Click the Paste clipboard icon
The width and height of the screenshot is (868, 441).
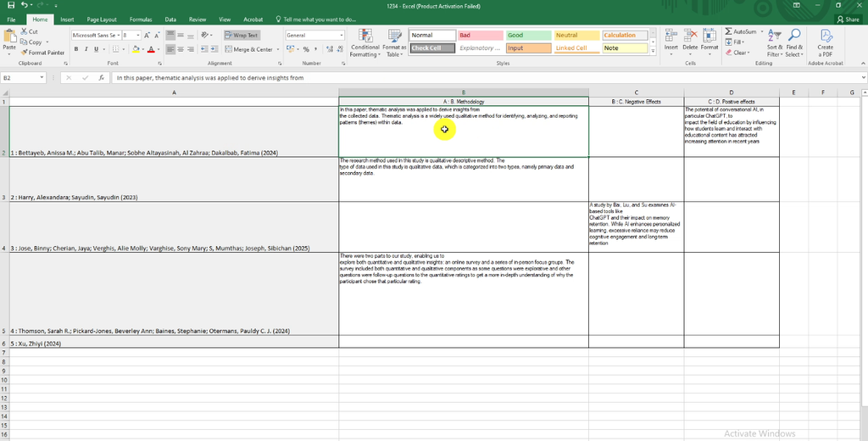point(9,37)
